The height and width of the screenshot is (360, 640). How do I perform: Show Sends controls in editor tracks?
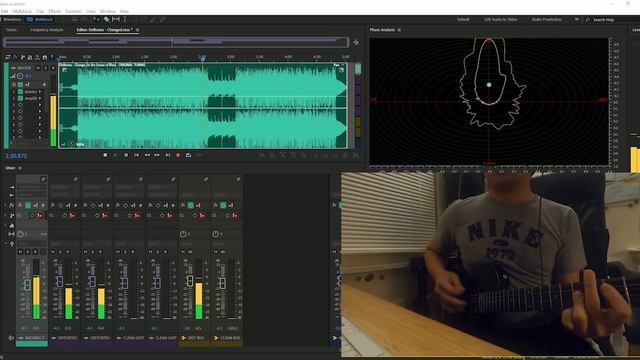(22, 57)
